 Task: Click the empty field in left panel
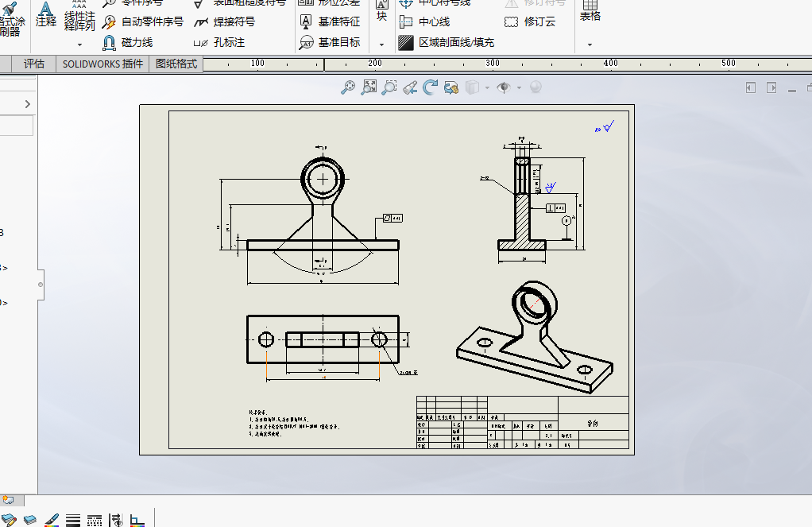point(17,126)
